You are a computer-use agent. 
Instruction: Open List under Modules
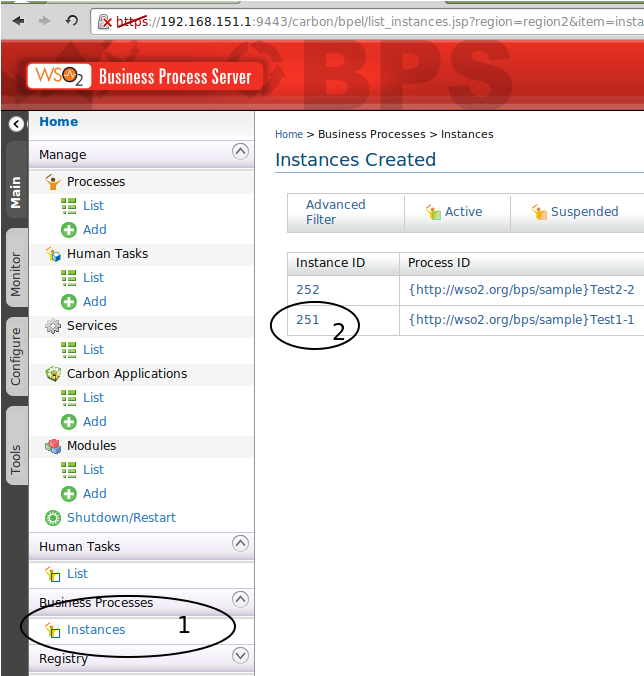(94, 469)
